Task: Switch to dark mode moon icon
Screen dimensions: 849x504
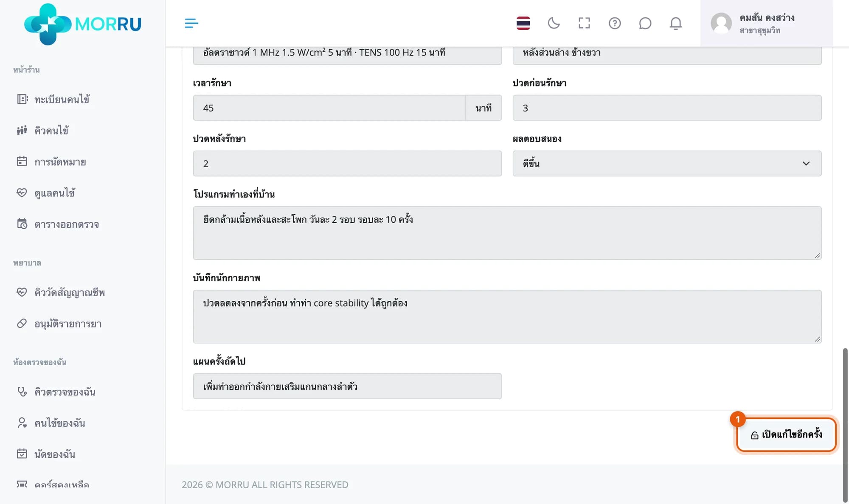Action: click(554, 23)
